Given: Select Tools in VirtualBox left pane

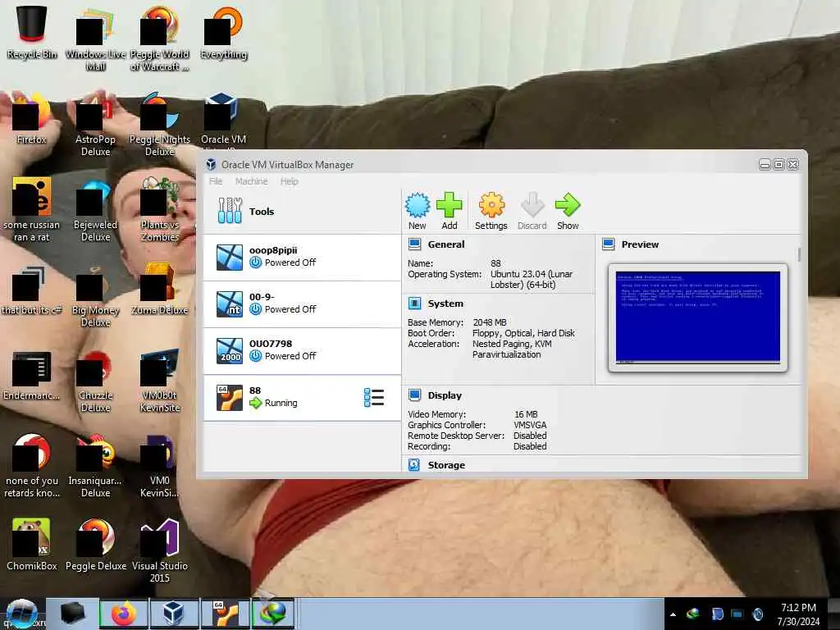Looking at the screenshot, I should 302,211.
